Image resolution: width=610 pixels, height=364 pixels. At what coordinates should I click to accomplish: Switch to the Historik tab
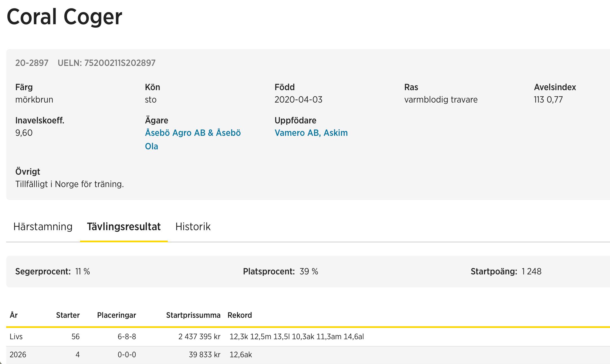tap(193, 227)
